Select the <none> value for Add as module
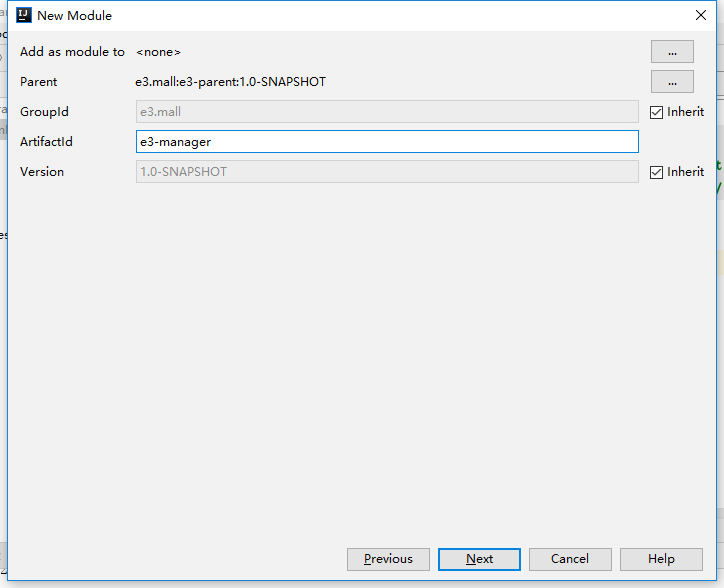 [x=158, y=52]
